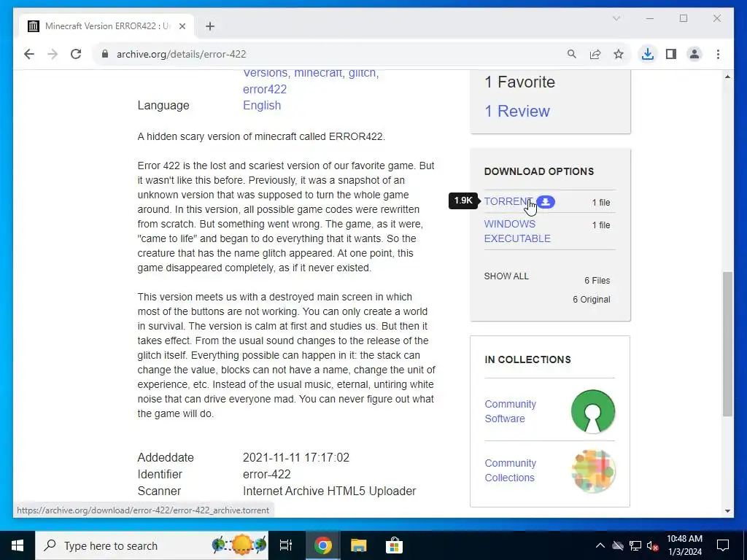Reload the archive.org page
The height and width of the screenshot is (560, 747).
pos(76,54)
